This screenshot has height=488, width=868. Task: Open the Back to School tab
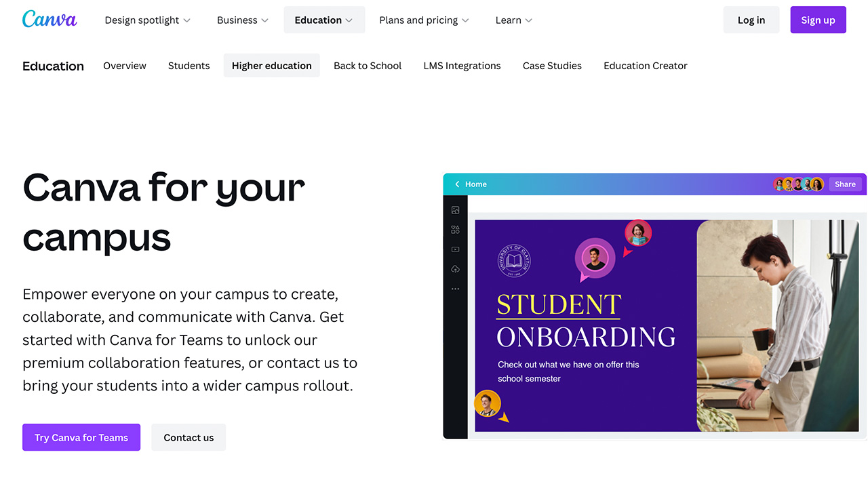368,66
